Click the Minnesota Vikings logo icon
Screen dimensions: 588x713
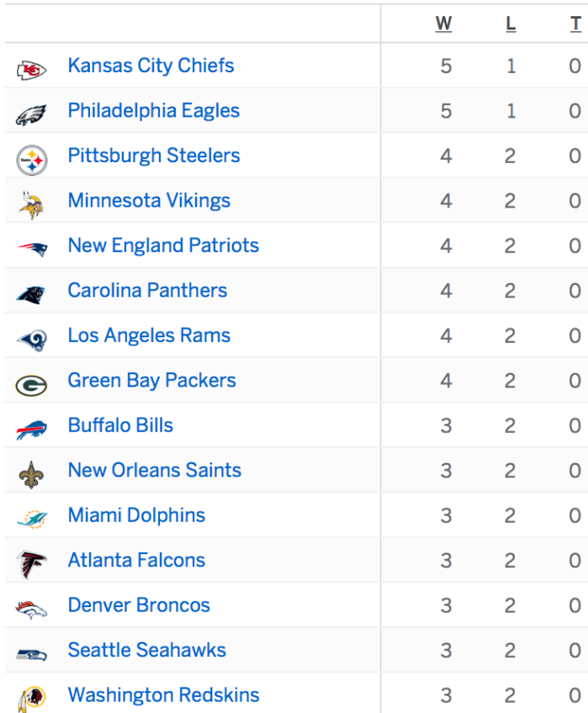tap(31, 204)
